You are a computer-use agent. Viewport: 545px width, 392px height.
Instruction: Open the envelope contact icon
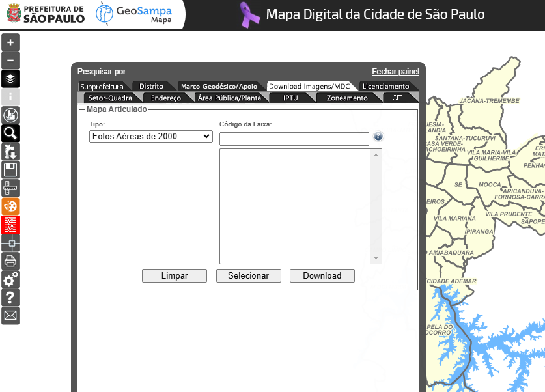10,316
